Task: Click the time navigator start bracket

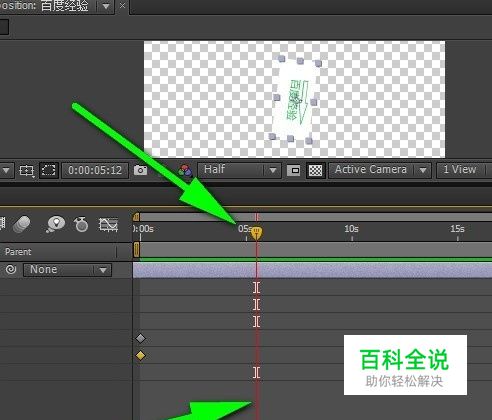Action: [136, 217]
